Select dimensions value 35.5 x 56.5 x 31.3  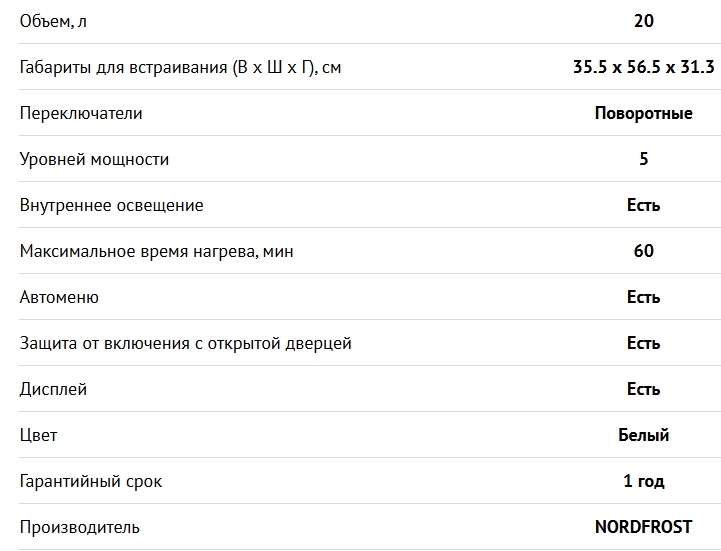click(x=643, y=67)
